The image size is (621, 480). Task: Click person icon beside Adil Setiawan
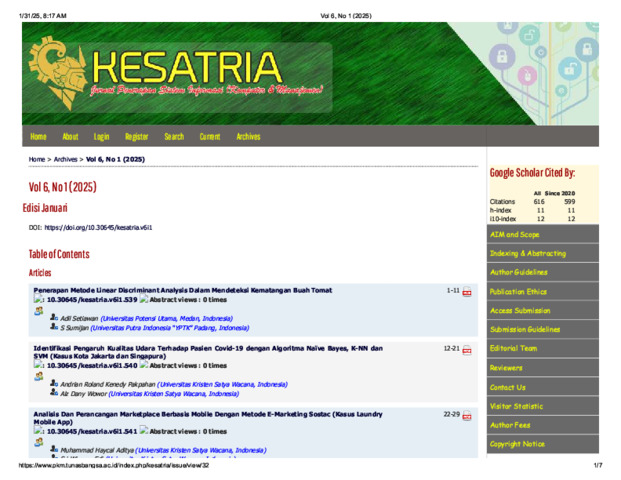click(54, 318)
